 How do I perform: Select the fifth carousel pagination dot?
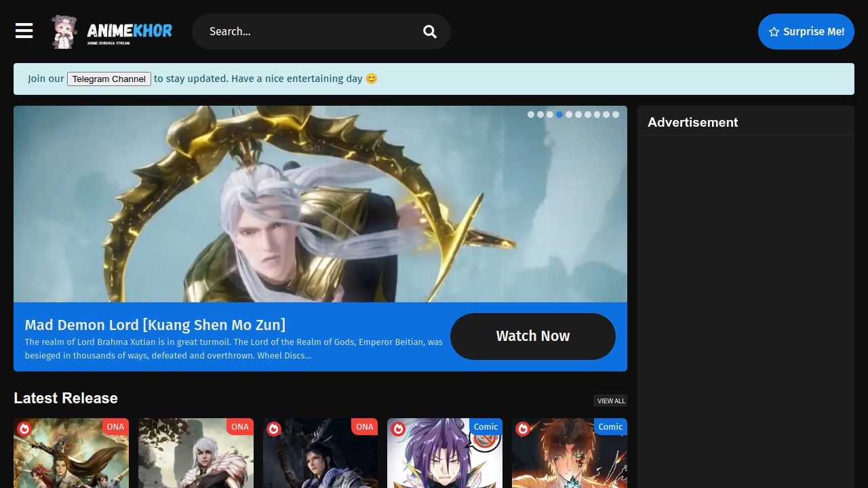[x=569, y=115]
